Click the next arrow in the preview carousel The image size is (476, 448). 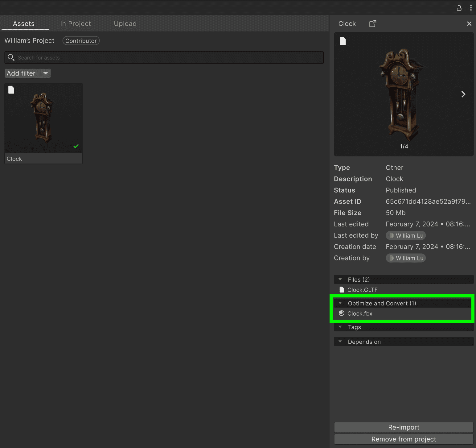point(463,94)
